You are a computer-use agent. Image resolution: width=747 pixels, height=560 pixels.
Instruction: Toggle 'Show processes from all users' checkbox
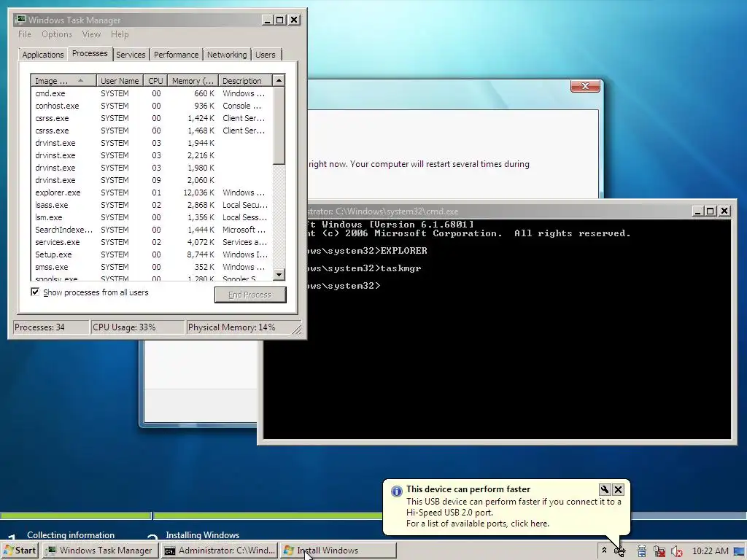click(35, 292)
